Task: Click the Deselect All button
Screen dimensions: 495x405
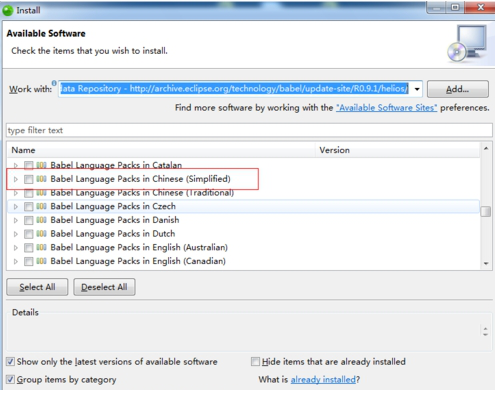Action: coord(104,287)
